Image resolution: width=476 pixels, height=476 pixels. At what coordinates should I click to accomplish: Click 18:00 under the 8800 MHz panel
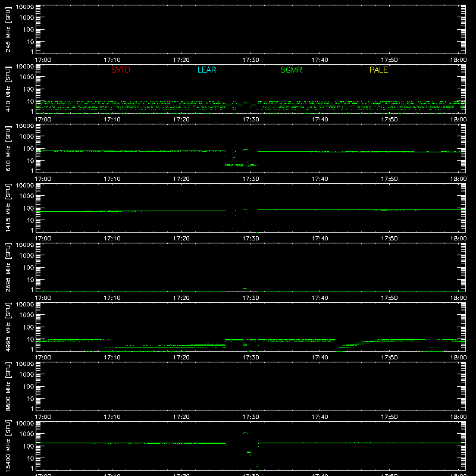click(458, 417)
